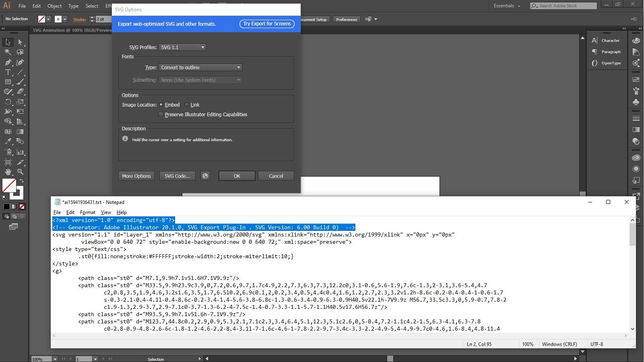Screen dimensions: 644x362
Task: Open the Subsetting dropdown
Action: pyautogui.click(x=200, y=80)
